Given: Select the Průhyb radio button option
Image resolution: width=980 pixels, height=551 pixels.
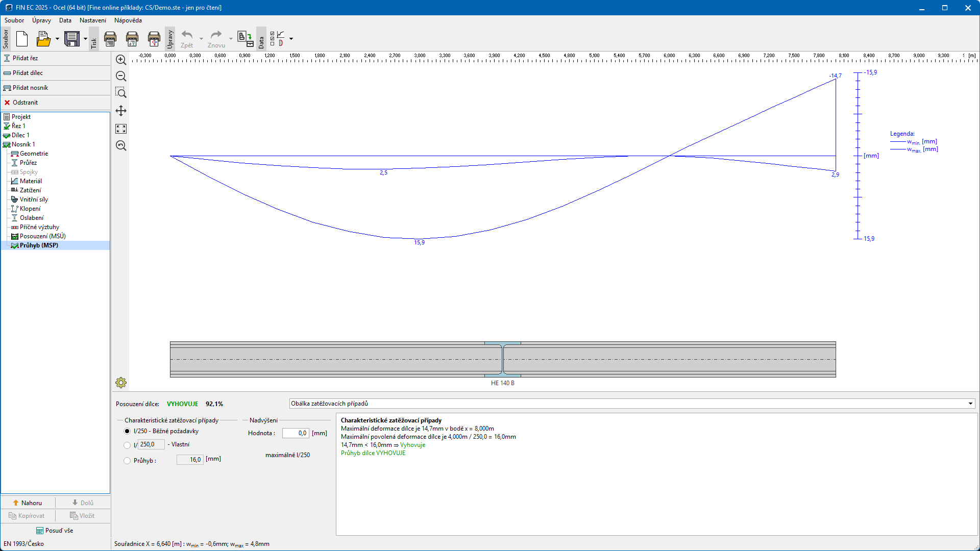Looking at the screenshot, I should (x=127, y=461).
